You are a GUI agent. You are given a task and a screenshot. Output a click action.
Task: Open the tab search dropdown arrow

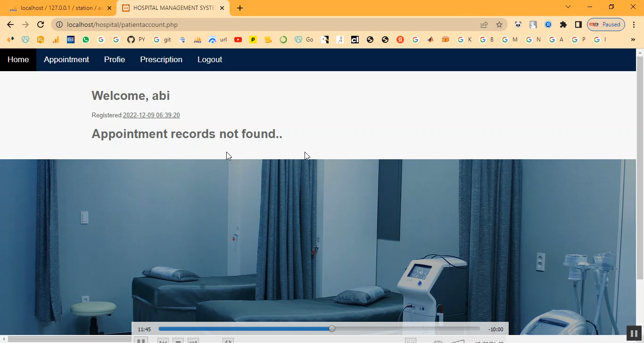(568, 7)
